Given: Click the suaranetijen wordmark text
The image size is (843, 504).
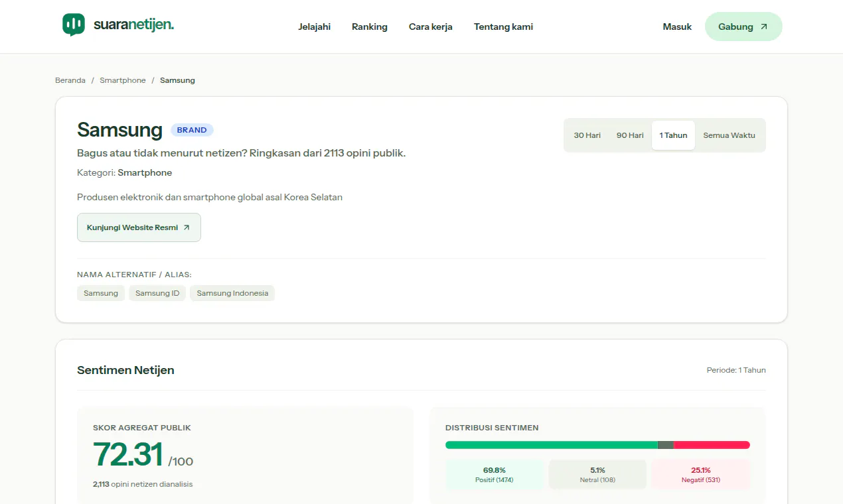Looking at the screenshot, I should tap(133, 25).
